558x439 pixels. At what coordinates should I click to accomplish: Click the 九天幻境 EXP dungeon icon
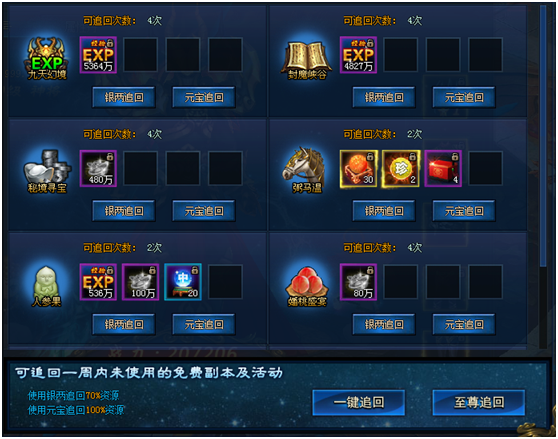pos(47,58)
